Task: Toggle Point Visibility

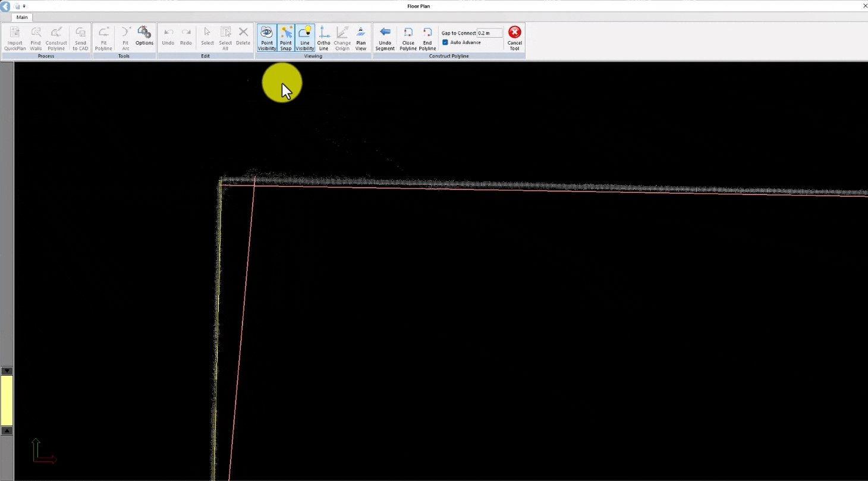Action: click(x=266, y=37)
